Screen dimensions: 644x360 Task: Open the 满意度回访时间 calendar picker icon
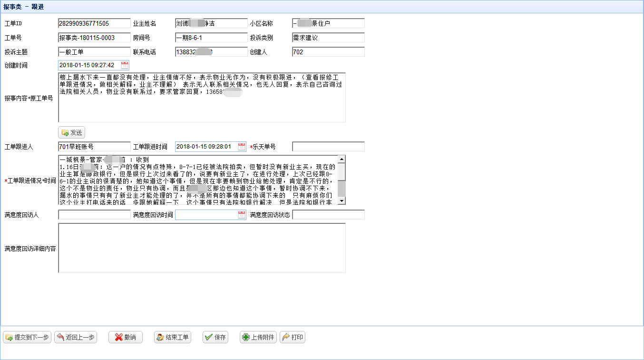tap(242, 215)
